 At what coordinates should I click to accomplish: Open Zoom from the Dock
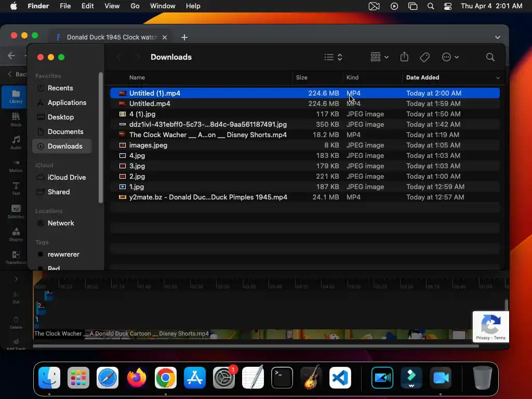coord(441,378)
